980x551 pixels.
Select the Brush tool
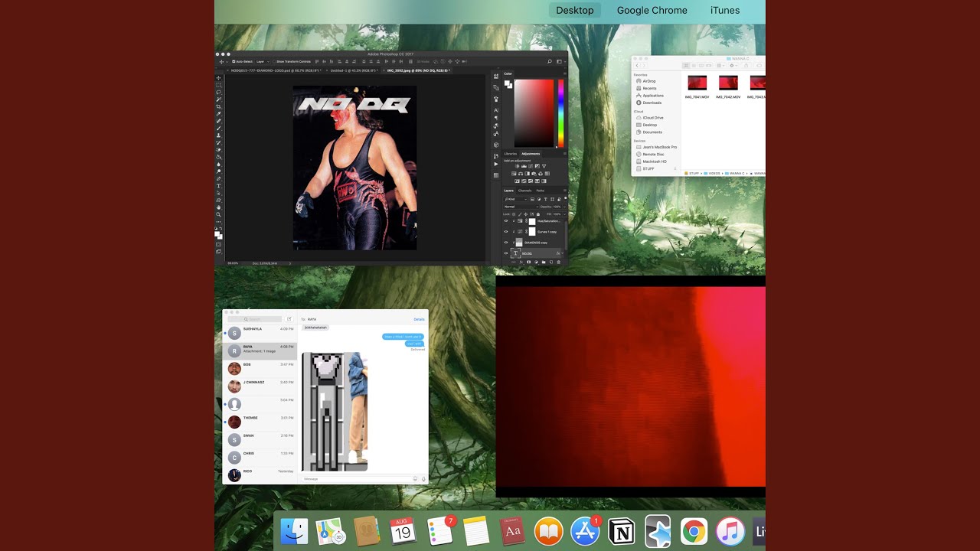click(218, 128)
